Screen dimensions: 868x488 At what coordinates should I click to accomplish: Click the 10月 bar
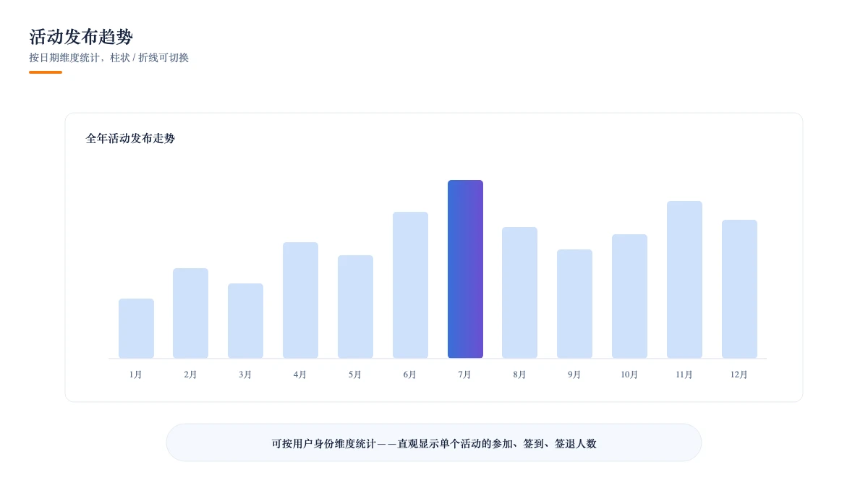point(629,296)
